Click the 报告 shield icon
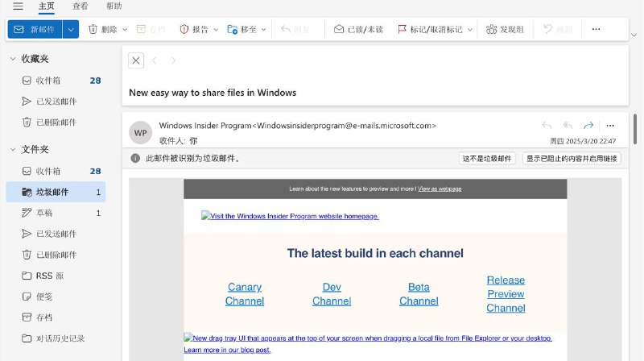Image resolution: width=644 pixels, height=361 pixels. (184, 29)
